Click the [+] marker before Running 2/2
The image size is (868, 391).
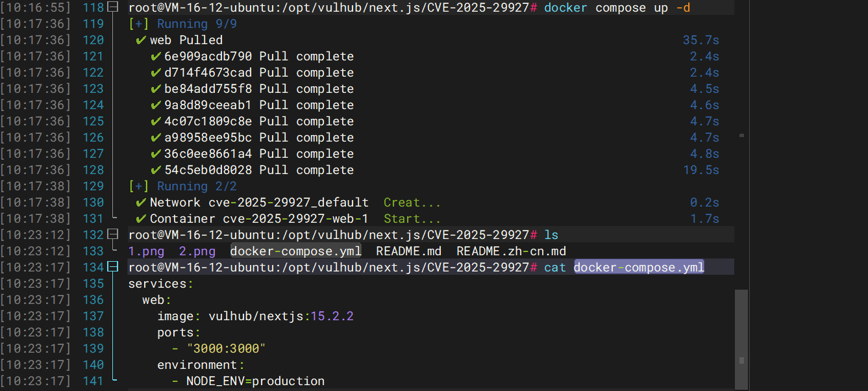[x=139, y=186]
